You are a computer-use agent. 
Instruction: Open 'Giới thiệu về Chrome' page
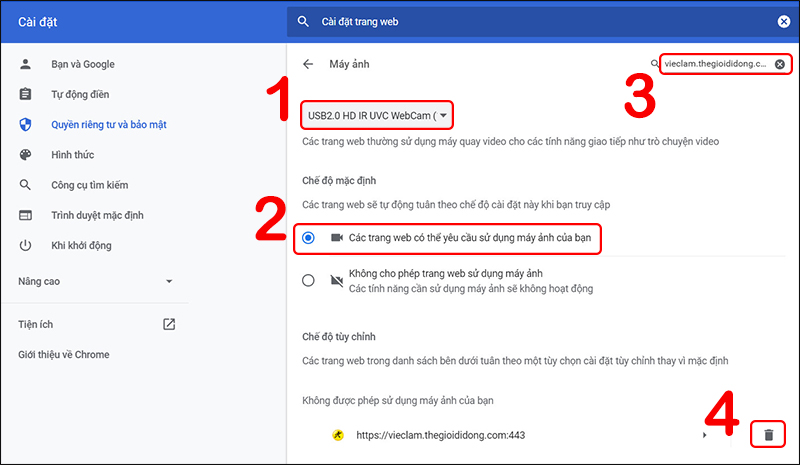pyautogui.click(x=64, y=355)
